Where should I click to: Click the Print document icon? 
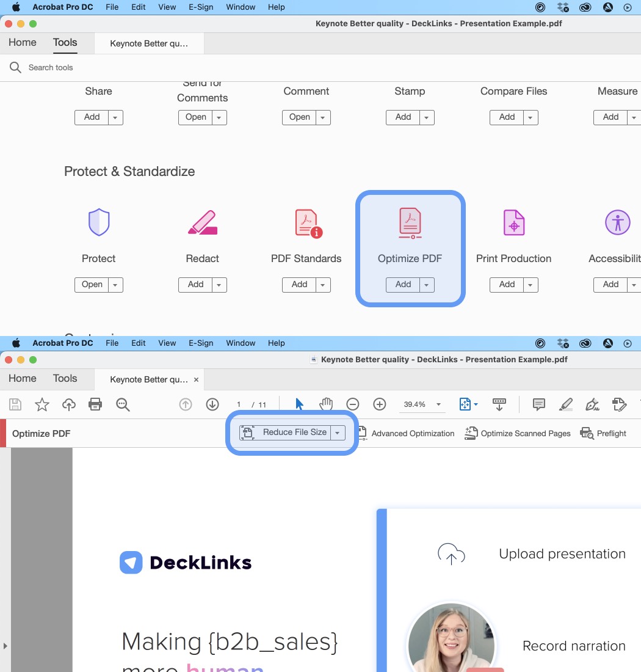95,404
